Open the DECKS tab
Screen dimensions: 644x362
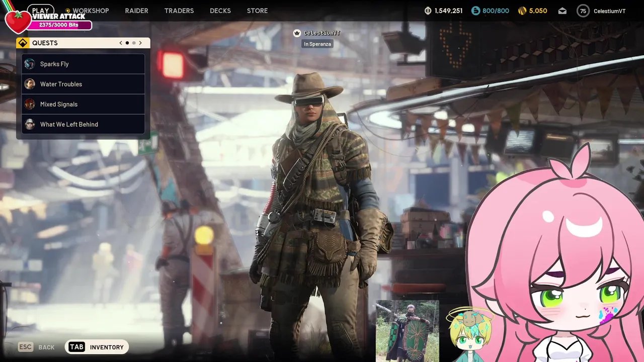[220, 11]
